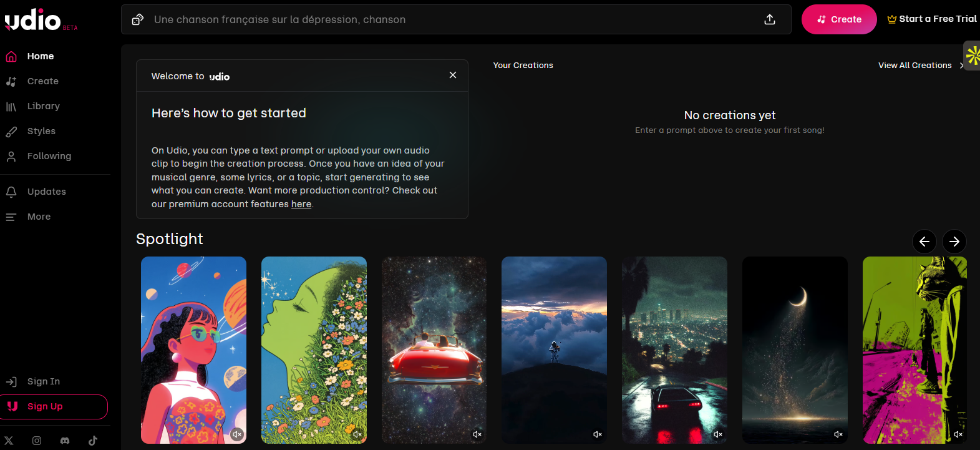This screenshot has width=980, height=450.
Task: Click the 'Spotlight' heading
Action: (170, 239)
